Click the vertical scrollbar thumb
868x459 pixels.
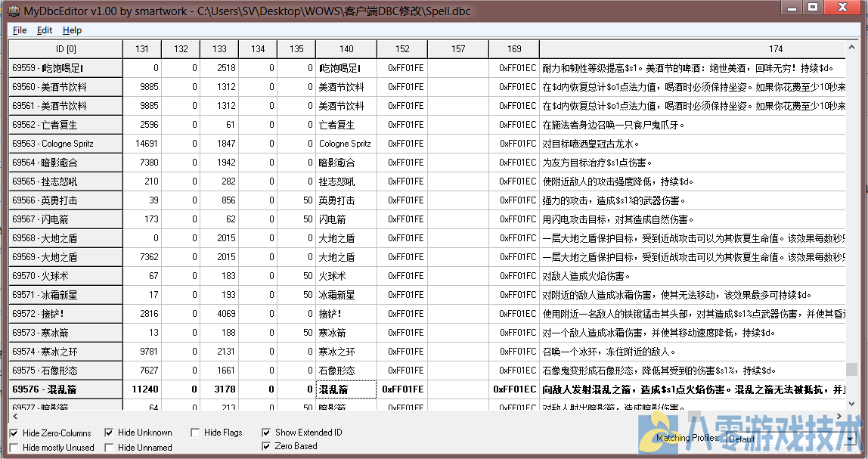pyautogui.click(x=851, y=369)
